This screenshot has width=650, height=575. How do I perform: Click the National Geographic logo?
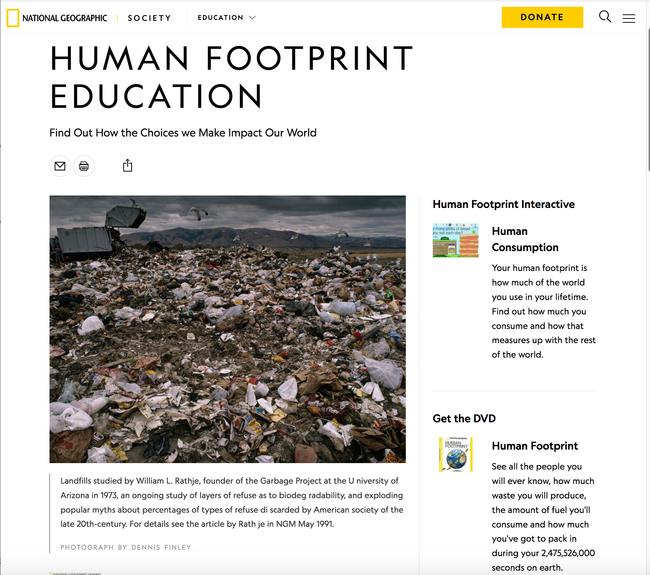click(57, 17)
